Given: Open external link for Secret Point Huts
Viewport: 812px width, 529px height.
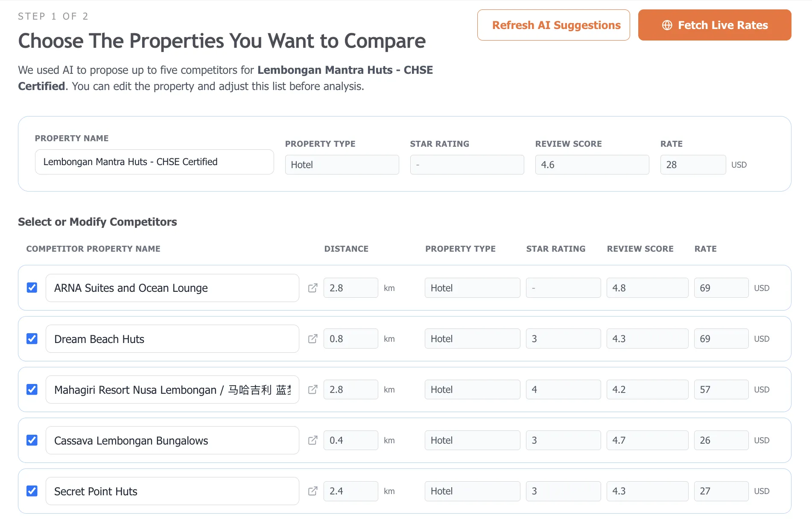Looking at the screenshot, I should (x=313, y=491).
